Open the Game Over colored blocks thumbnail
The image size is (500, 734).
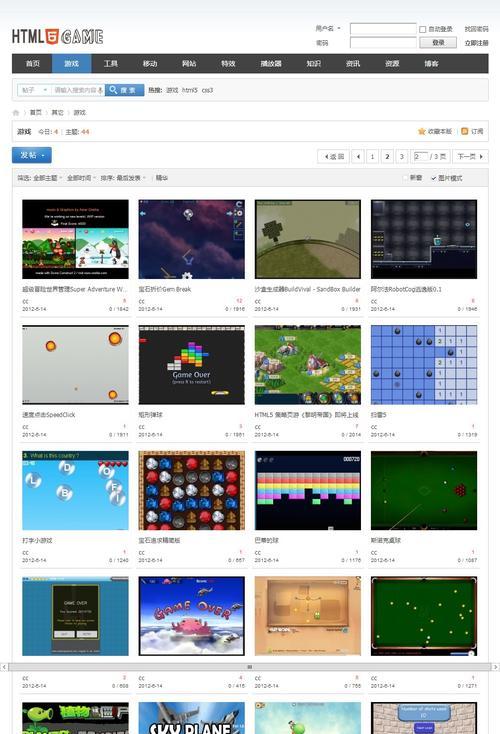[x=191, y=365]
